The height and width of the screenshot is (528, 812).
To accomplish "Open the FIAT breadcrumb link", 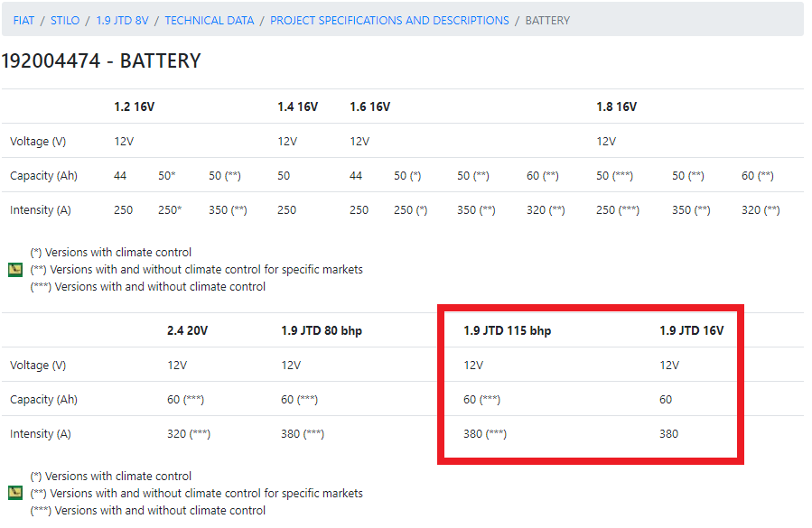I will (x=23, y=21).
